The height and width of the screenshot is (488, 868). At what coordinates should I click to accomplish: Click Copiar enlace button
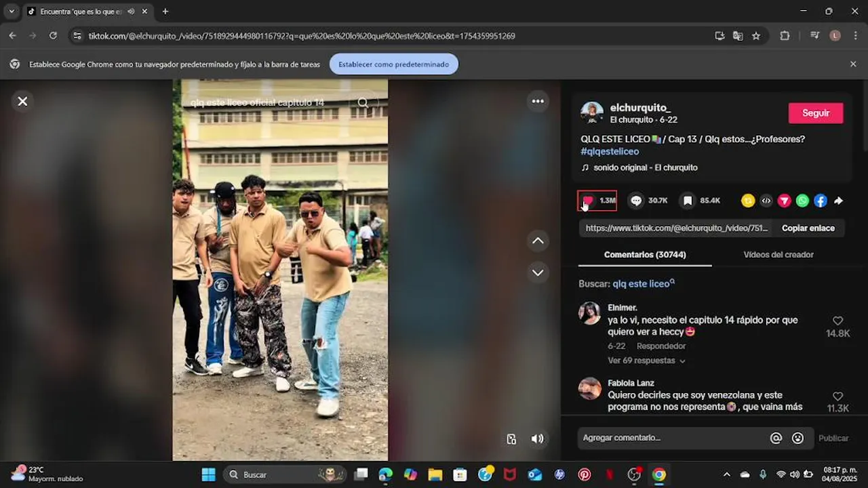pos(808,228)
